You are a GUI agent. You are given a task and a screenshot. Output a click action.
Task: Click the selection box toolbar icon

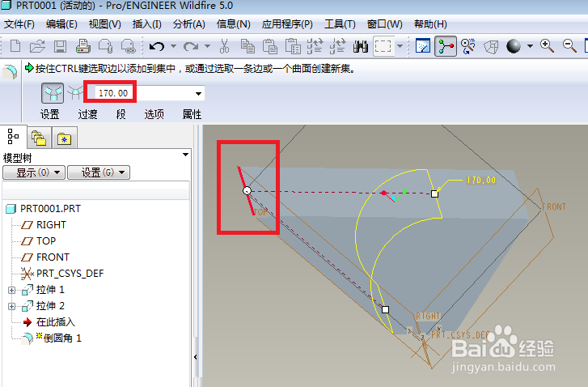(x=383, y=46)
